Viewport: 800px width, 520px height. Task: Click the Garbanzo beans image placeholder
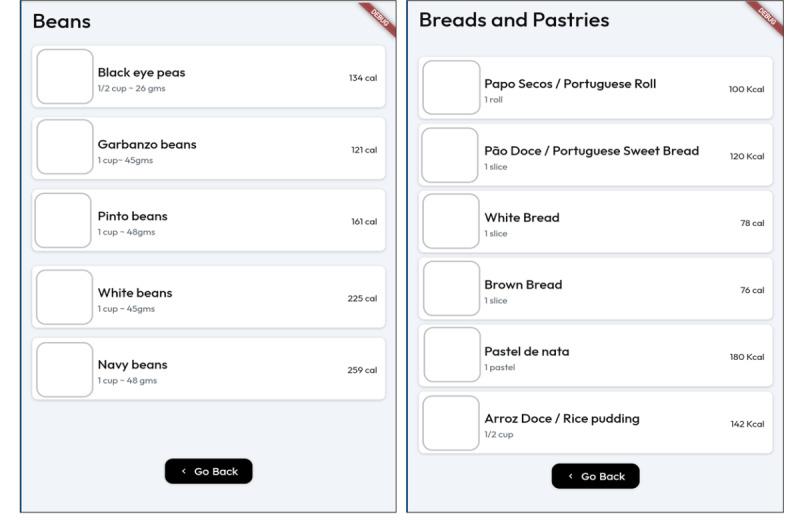click(65, 149)
